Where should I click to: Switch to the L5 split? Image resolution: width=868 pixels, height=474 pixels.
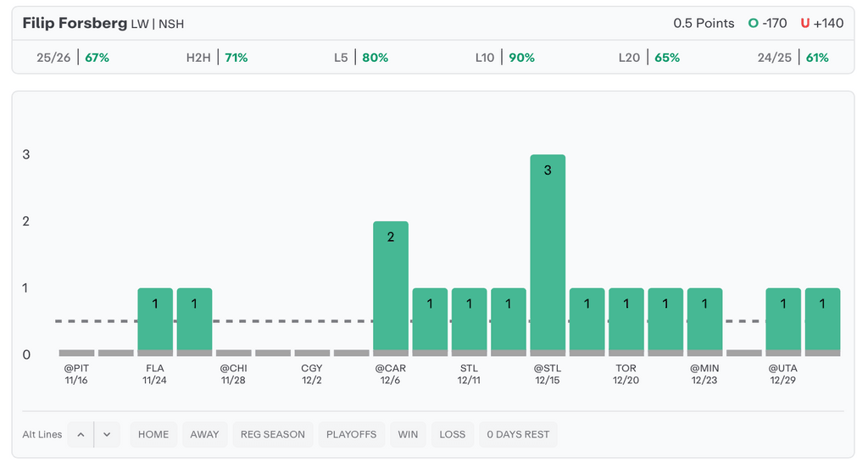click(361, 58)
